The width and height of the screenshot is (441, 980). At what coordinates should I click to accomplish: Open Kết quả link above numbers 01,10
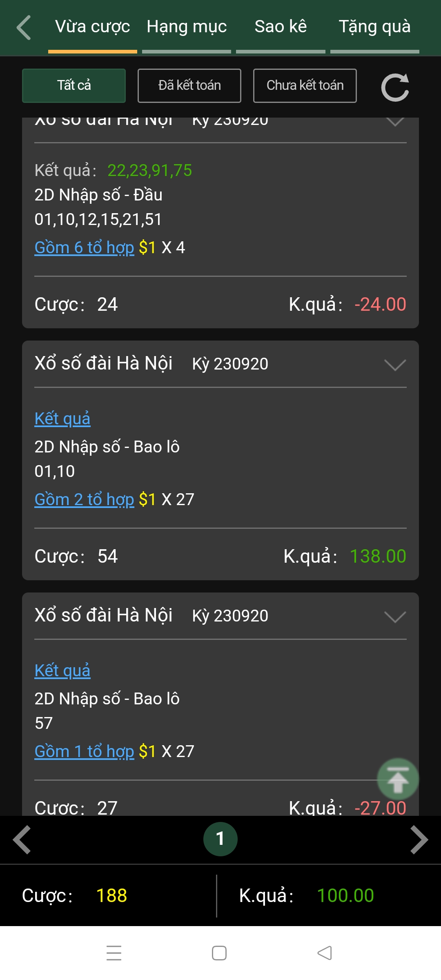[x=62, y=419]
